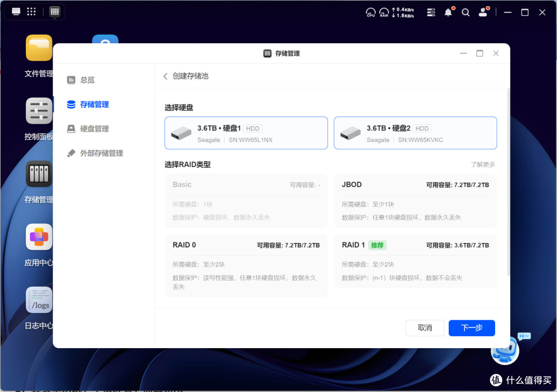Viewport: 557px width, 392px height.
Task: Open the app grid launcher icon
Action: click(x=31, y=11)
